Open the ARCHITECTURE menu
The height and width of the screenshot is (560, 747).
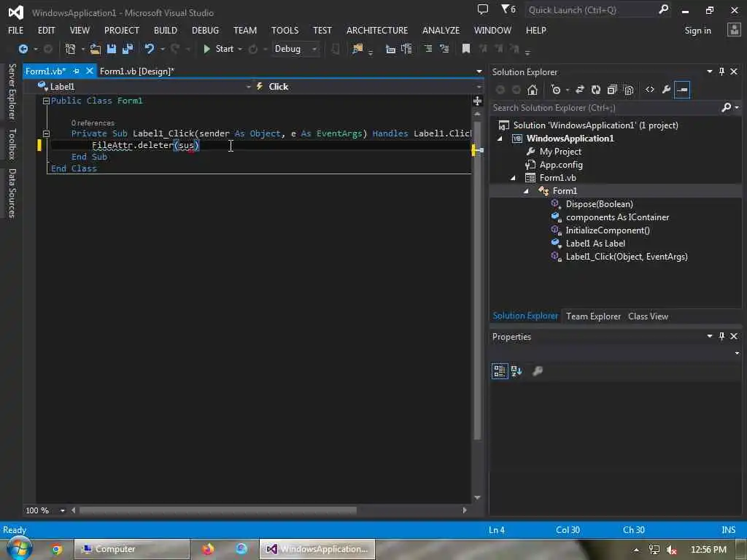pyautogui.click(x=377, y=30)
